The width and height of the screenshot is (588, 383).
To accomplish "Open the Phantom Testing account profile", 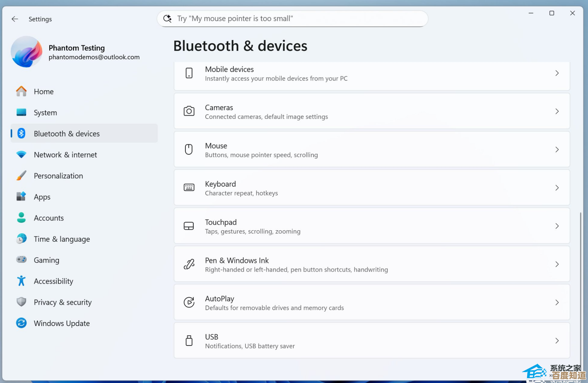I will (x=76, y=52).
